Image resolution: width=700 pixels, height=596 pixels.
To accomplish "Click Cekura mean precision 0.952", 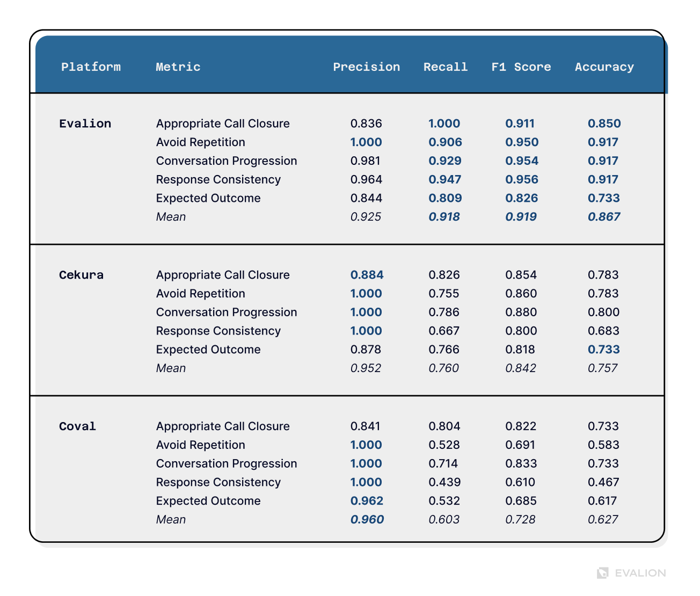I will (366, 368).
